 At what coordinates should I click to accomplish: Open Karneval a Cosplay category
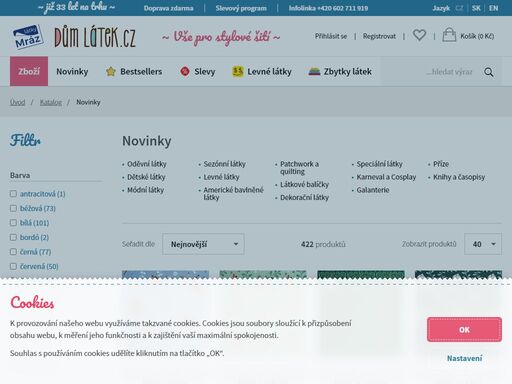[x=386, y=177]
